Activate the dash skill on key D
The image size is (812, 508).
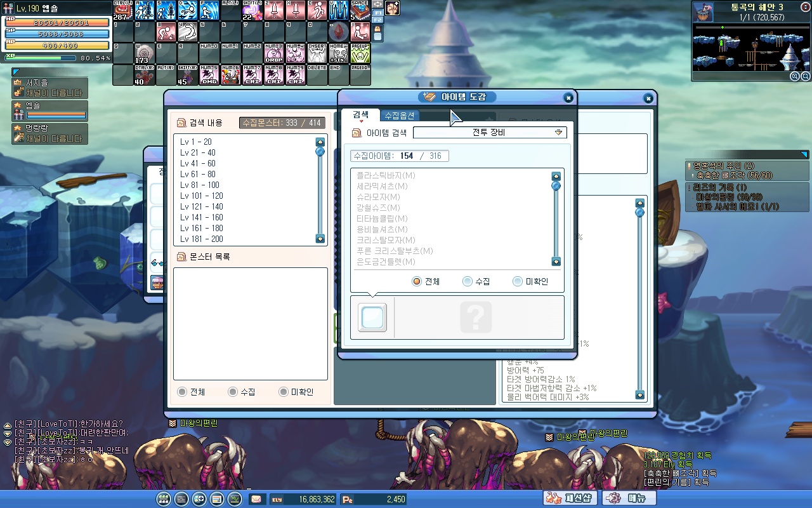(x=188, y=11)
